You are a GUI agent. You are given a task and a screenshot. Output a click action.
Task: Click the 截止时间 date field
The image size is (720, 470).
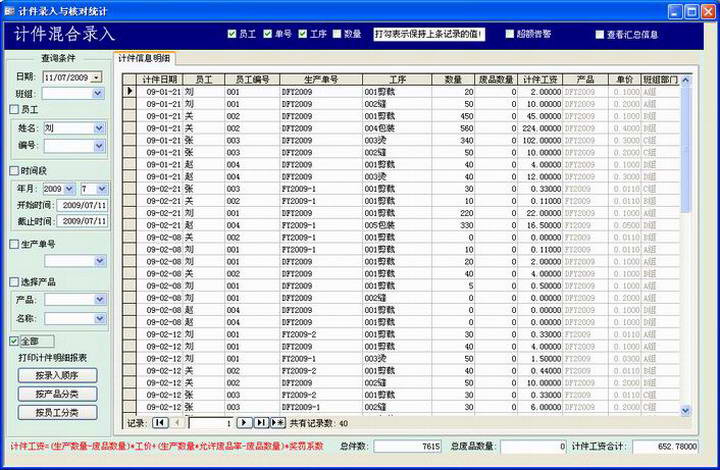point(82,221)
